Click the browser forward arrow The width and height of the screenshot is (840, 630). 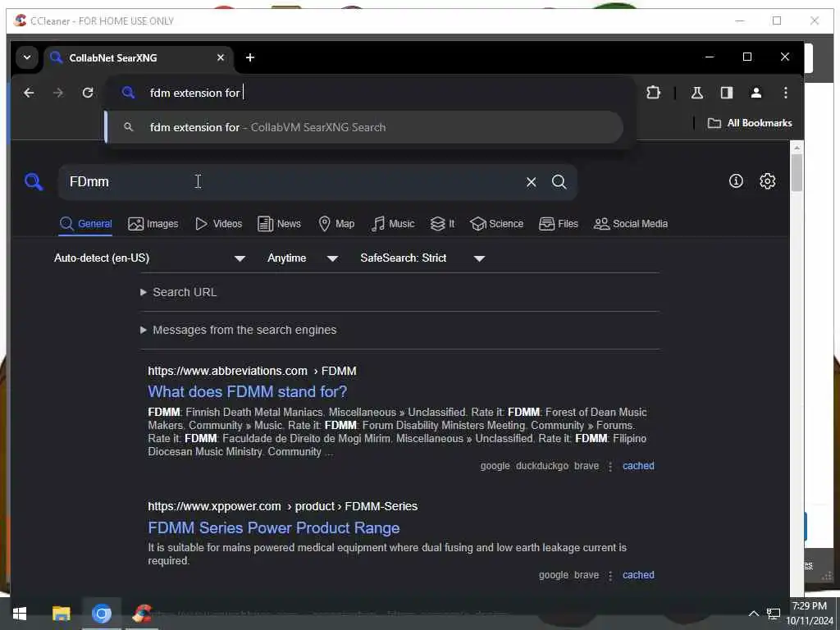tap(58, 93)
